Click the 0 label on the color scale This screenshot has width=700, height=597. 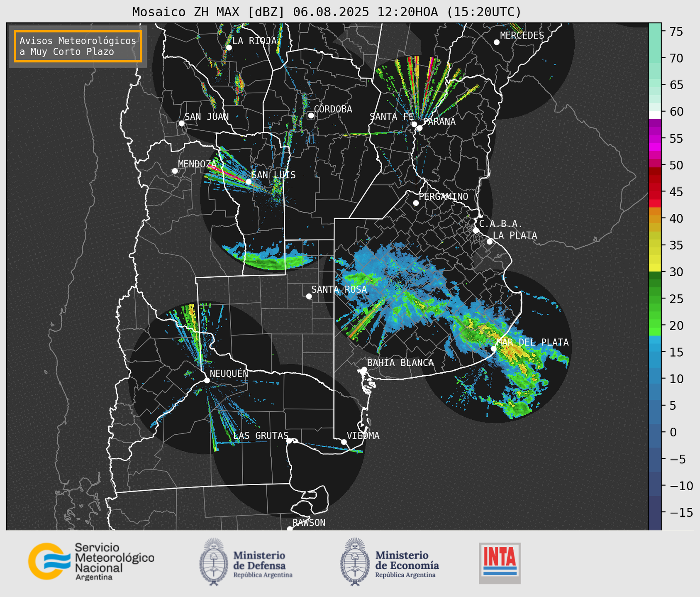coord(673,432)
